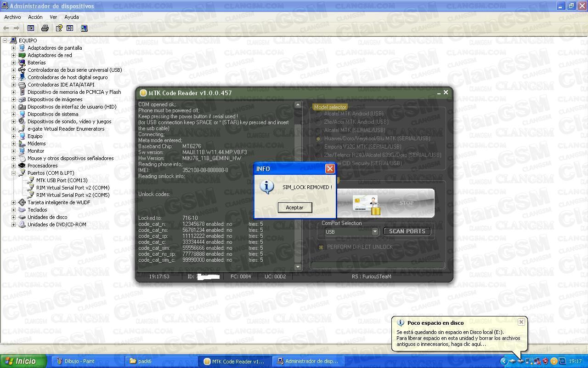Click the network connection with red X tray icon
This screenshot has height=368, width=588.
[x=537, y=362]
